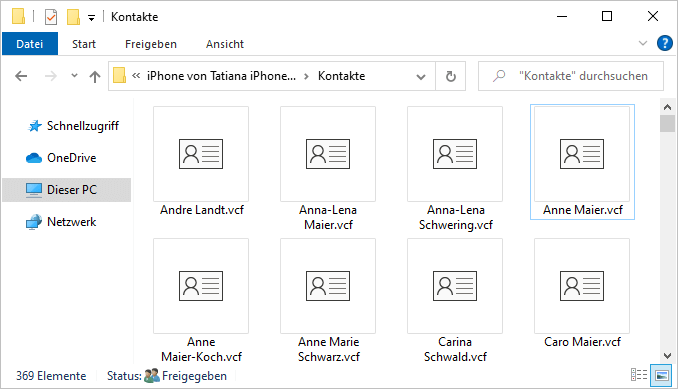Click the Kontakte breadcrumb in address bar
This screenshot has height=389, width=678.
pyautogui.click(x=342, y=76)
